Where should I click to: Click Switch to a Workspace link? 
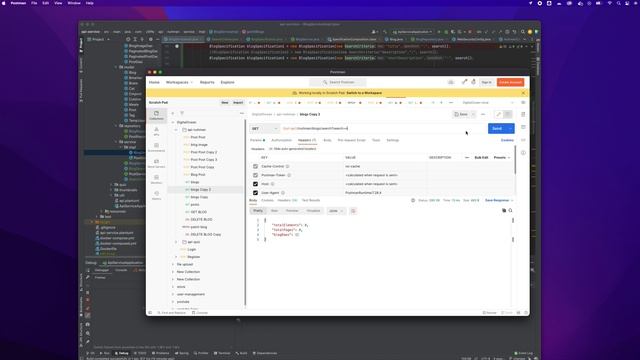tap(364, 93)
